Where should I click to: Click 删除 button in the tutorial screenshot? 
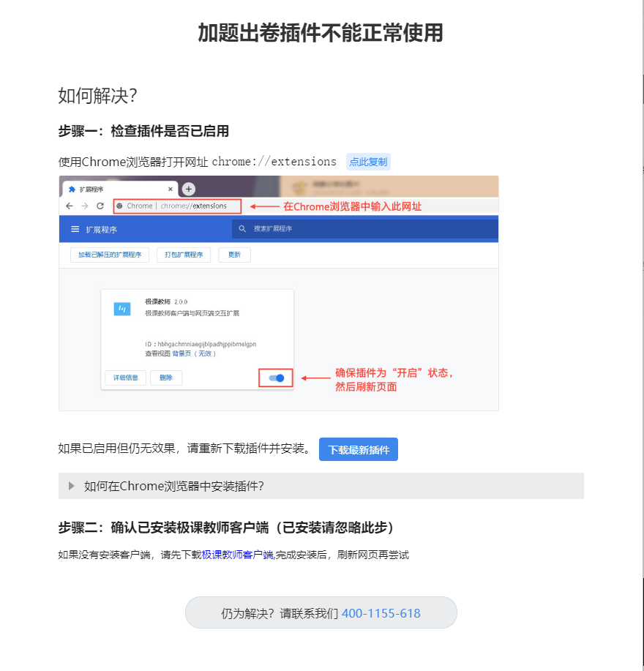pyautogui.click(x=166, y=378)
